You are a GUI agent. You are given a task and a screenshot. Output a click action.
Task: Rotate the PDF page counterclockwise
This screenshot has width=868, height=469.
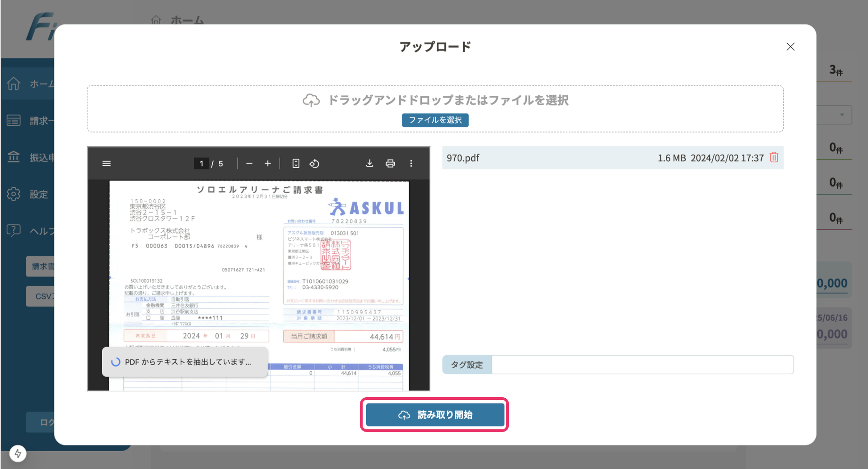314,164
